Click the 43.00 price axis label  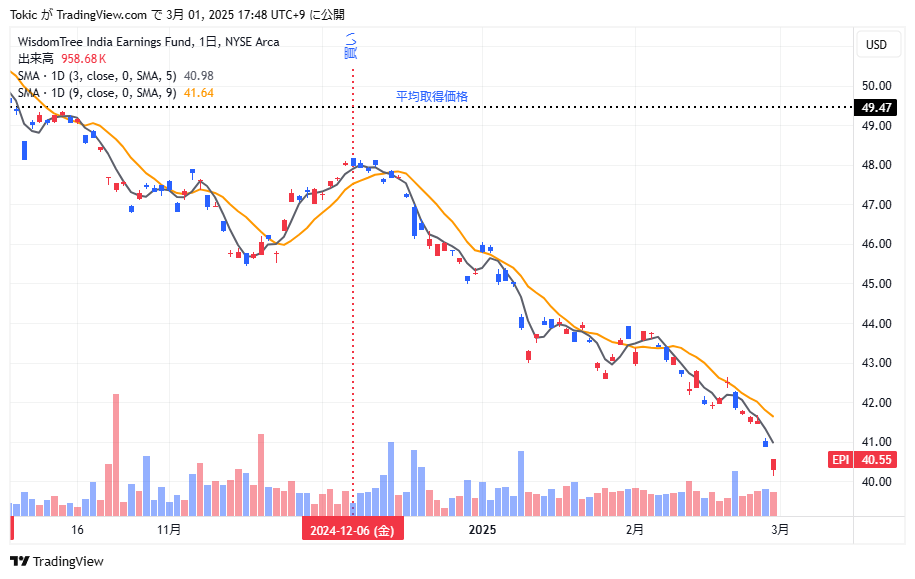tap(876, 363)
